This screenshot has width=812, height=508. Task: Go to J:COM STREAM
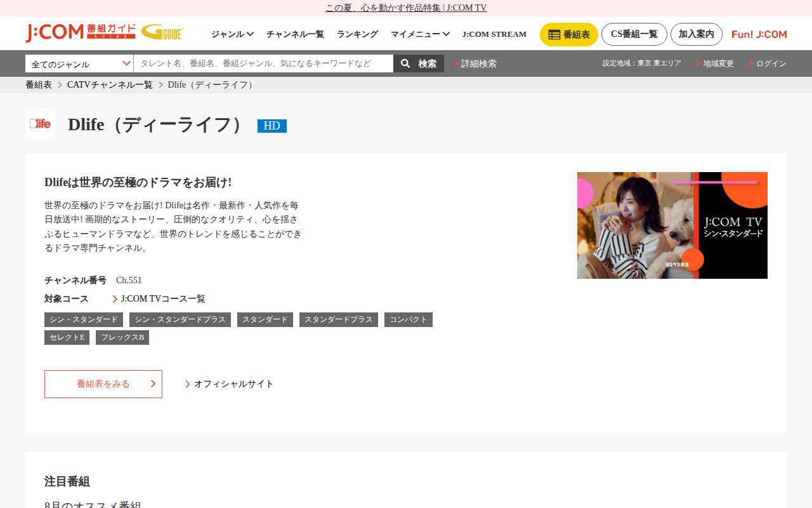pos(494,34)
